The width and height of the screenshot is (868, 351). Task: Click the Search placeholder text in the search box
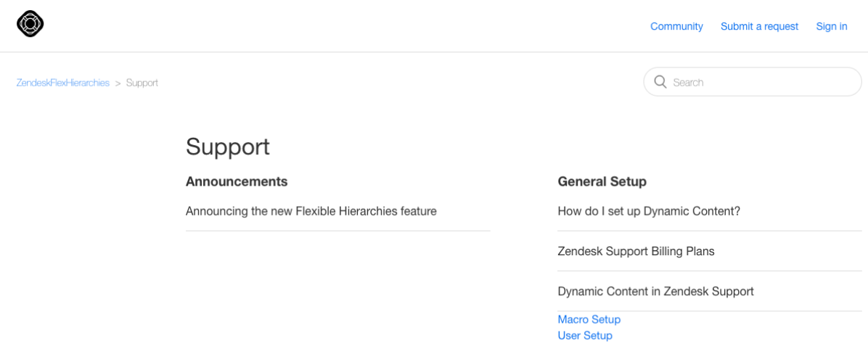688,83
